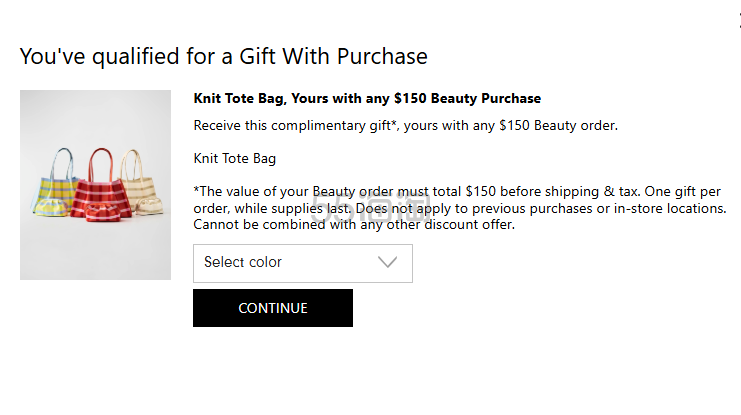Click the chevron arrow in color selector
Screen dimensions: 741x415
tap(388, 263)
